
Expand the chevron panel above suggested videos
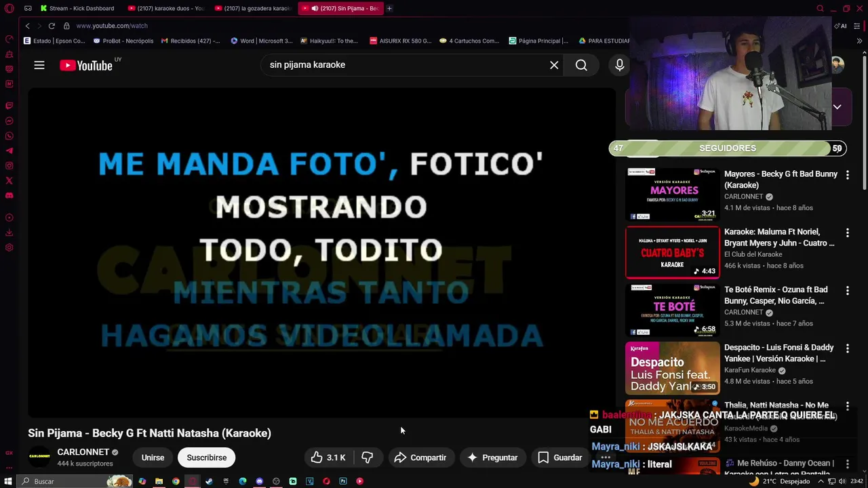[837, 107]
